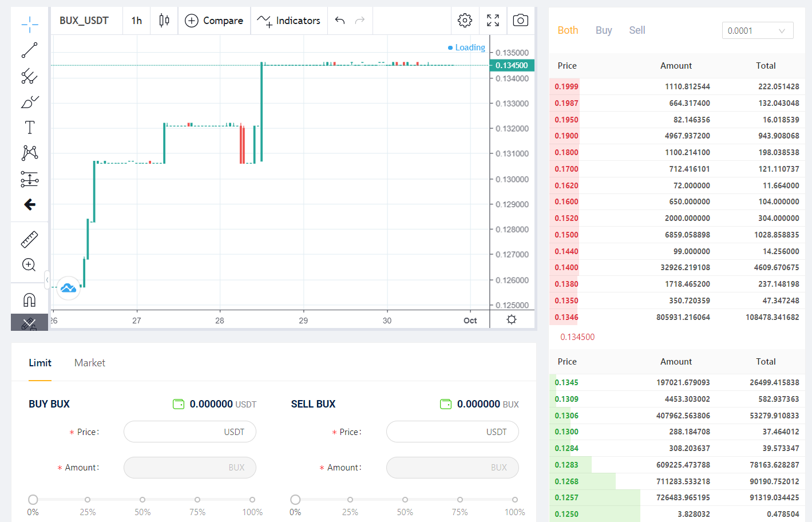Set Sell slider to 75%
812x522 pixels.
pyautogui.click(x=460, y=500)
